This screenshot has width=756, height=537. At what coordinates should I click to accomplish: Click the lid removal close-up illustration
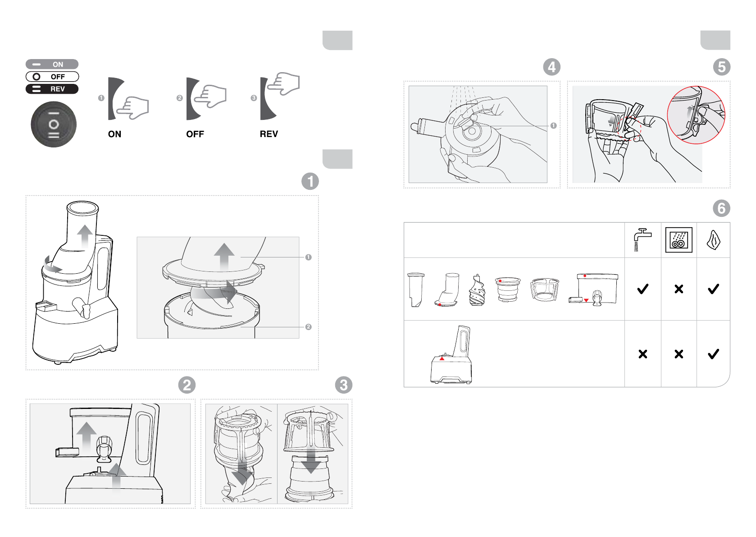point(218,288)
